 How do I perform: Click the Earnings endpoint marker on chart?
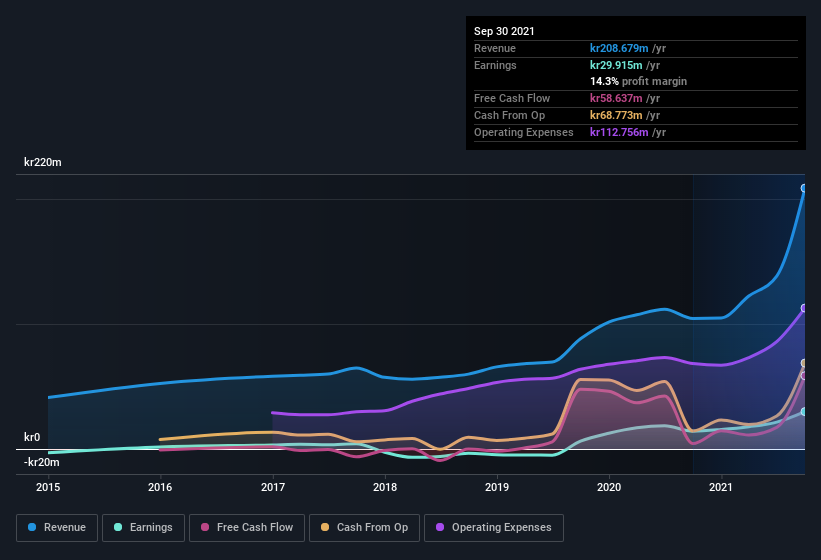(804, 411)
